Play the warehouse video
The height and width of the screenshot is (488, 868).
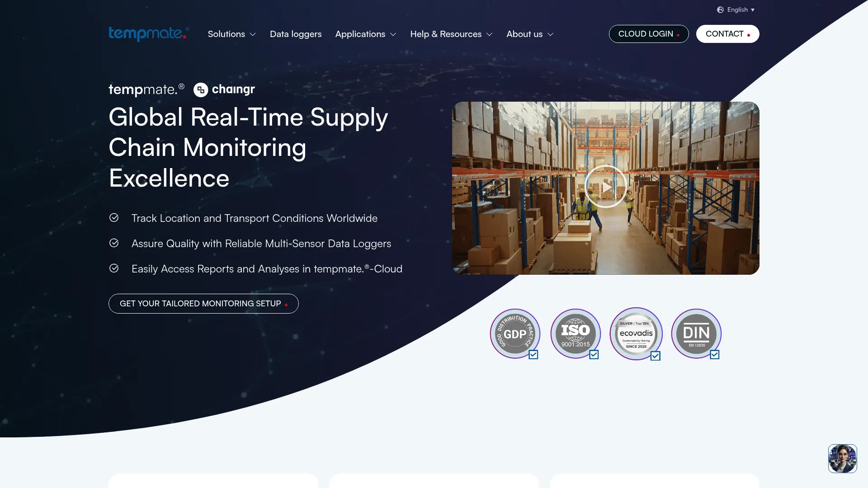606,187
